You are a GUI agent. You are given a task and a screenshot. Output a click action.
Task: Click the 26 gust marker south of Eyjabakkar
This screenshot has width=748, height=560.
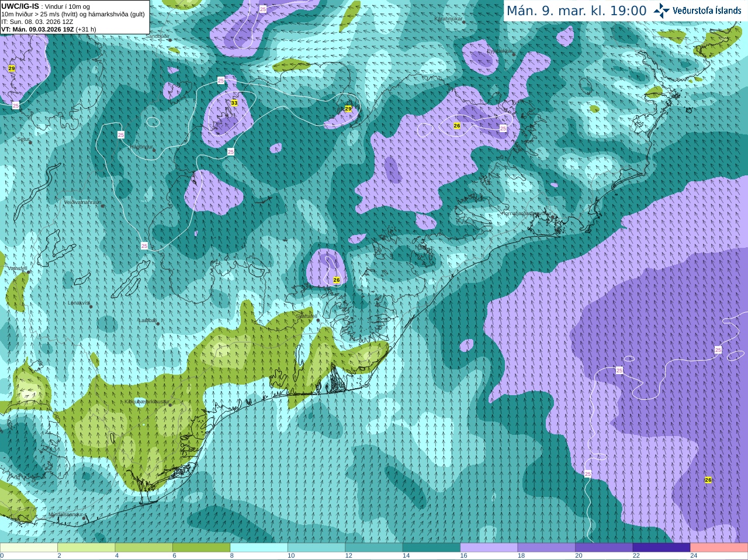[x=457, y=126]
